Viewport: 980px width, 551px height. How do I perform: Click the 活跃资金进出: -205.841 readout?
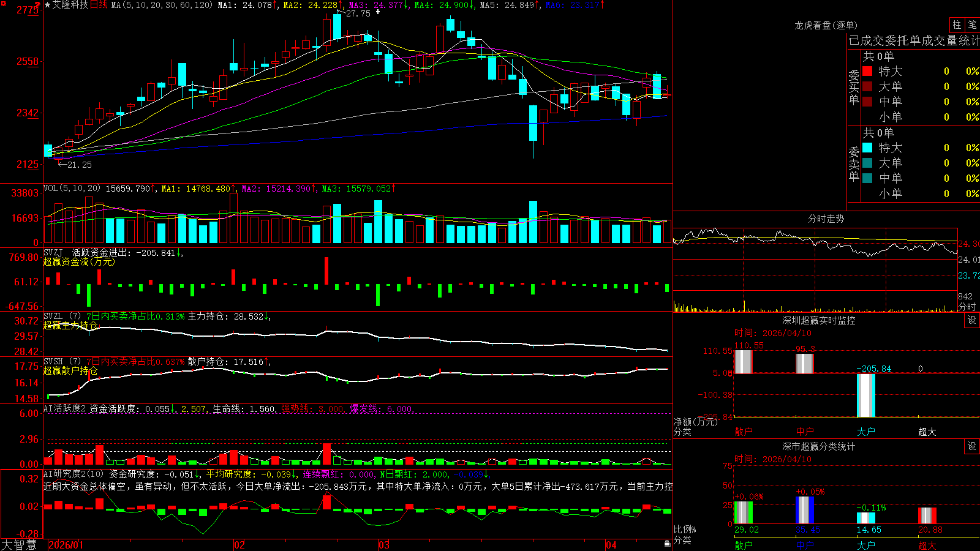(124, 252)
